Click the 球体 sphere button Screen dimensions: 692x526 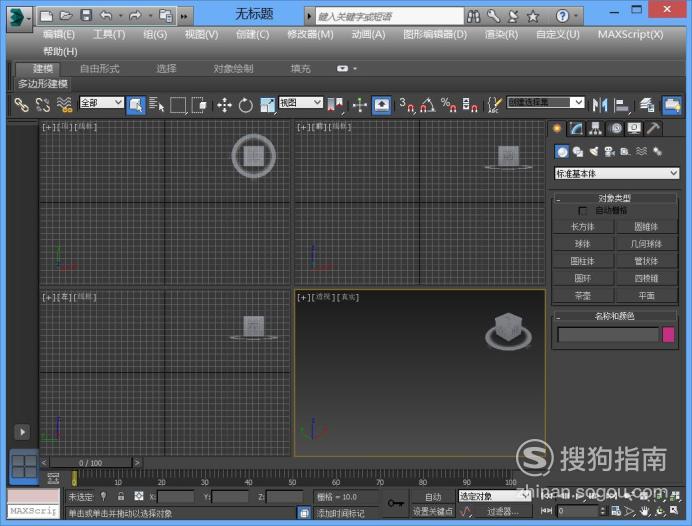click(x=583, y=244)
